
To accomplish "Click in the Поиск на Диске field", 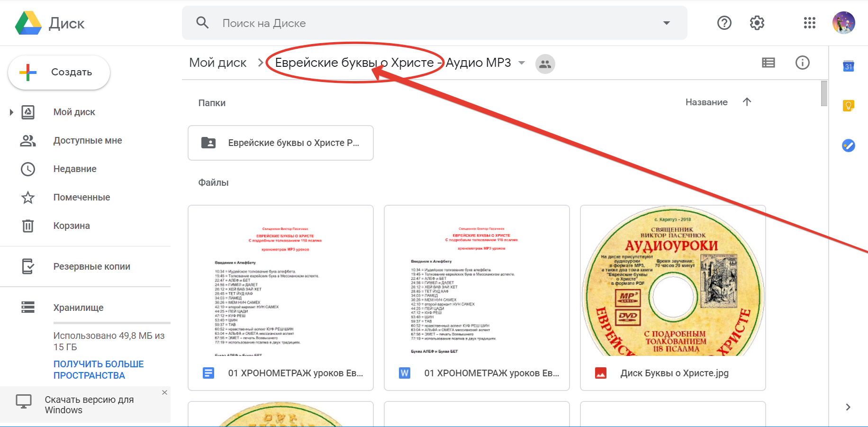I will (x=426, y=23).
